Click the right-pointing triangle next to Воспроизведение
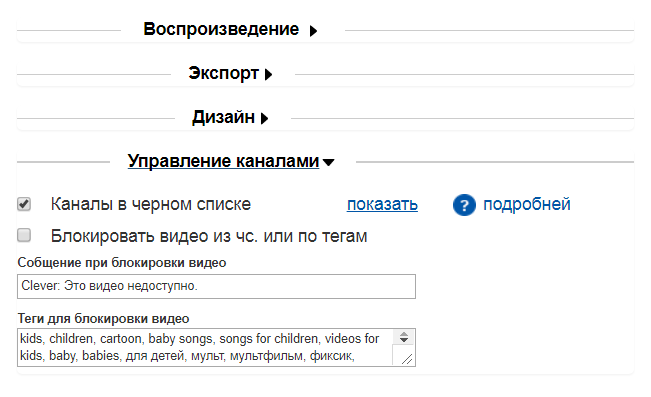Screen dimensions: 651x397 (313, 31)
